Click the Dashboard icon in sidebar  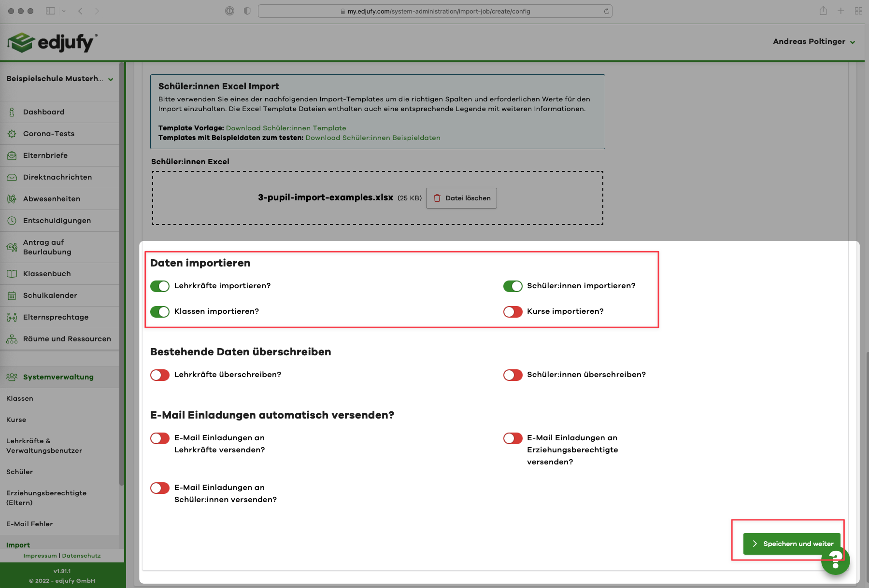pos(12,112)
